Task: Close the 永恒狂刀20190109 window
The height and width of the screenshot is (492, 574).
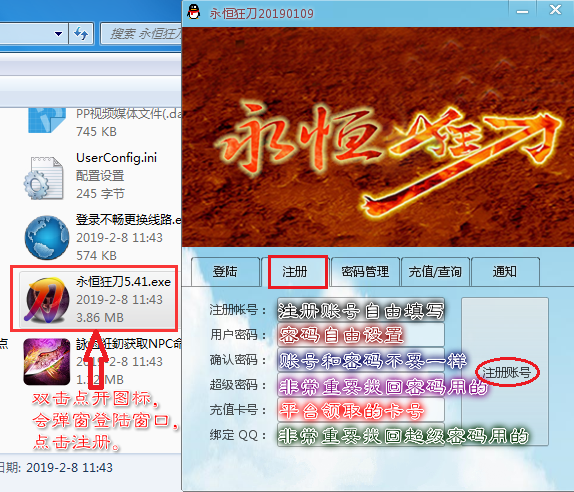Action: tap(555, 10)
